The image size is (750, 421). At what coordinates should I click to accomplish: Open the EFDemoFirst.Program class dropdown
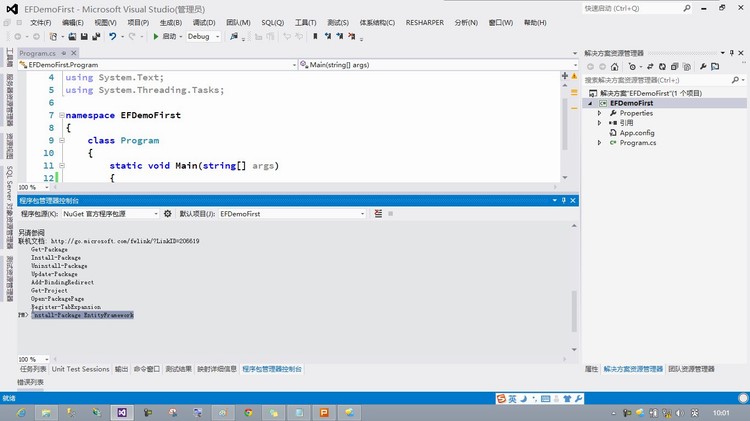(x=294, y=65)
